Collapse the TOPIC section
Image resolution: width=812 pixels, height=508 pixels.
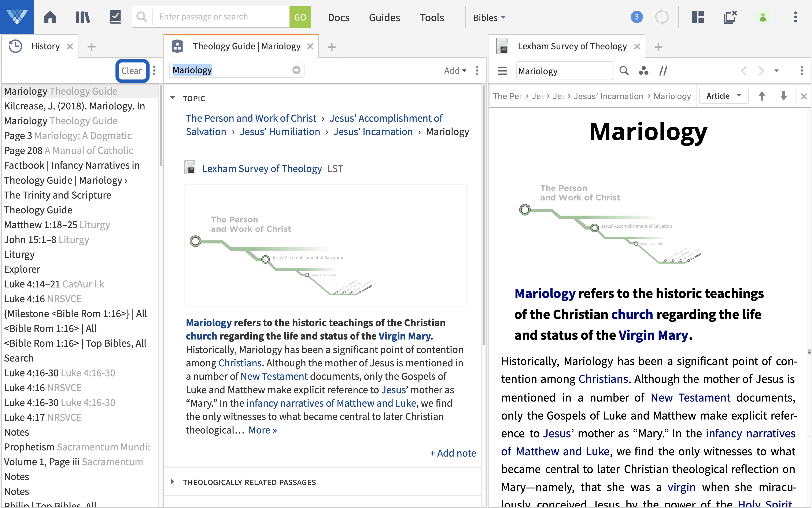[x=173, y=98]
